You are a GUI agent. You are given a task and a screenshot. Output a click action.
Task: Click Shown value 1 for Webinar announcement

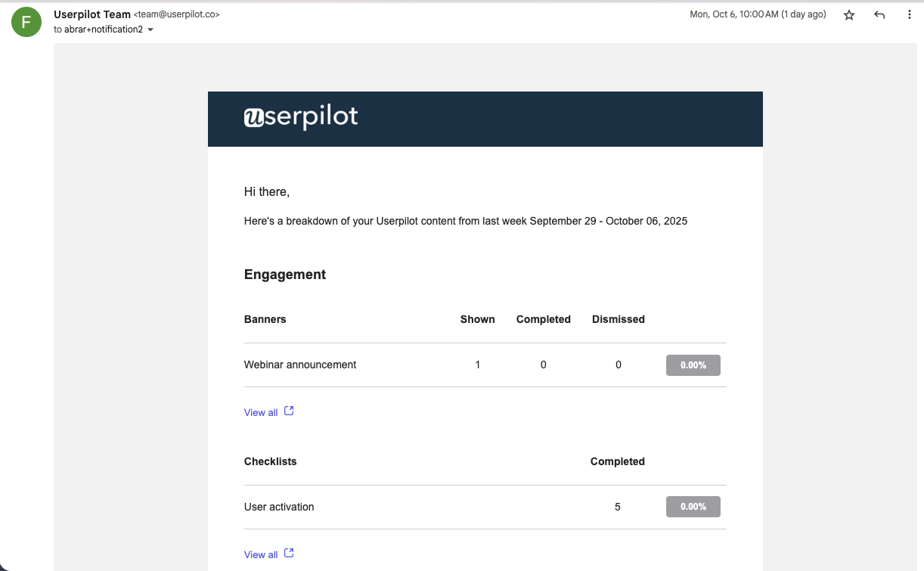click(478, 365)
